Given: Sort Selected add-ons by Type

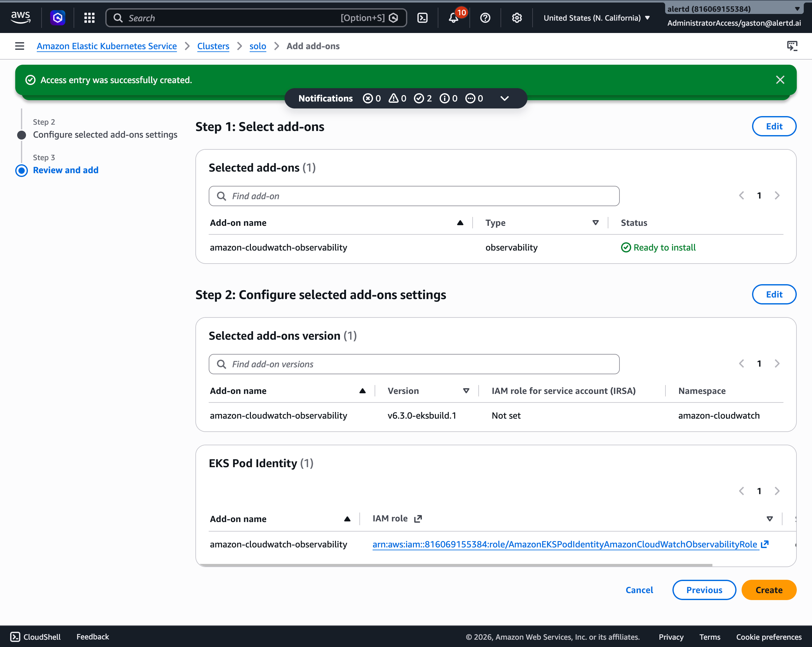Looking at the screenshot, I should 595,223.
